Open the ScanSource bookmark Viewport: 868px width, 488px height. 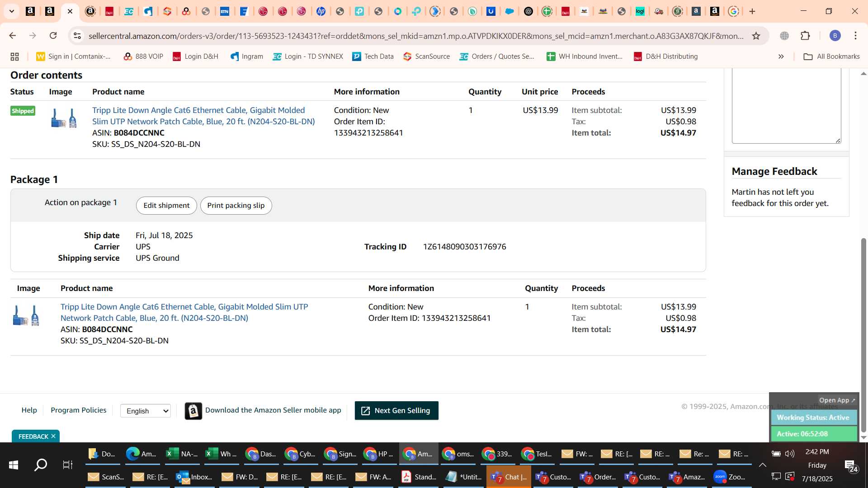(426, 56)
